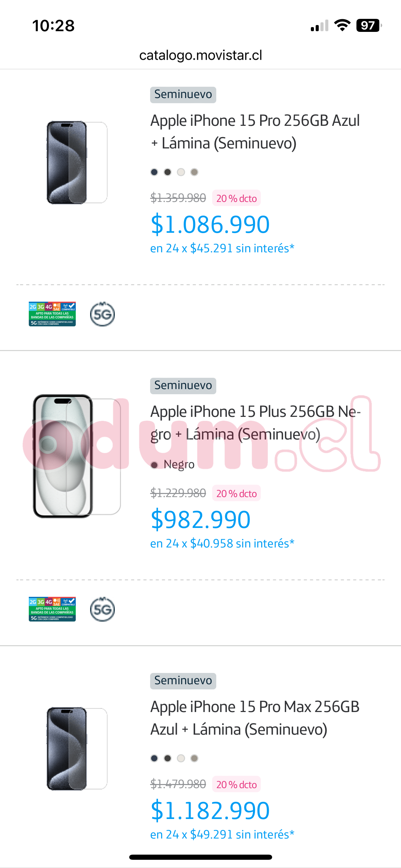Select the blue color dot for iPhone 15 Pro
The width and height of the screenshot is (401, 868).
pos(154,172)
